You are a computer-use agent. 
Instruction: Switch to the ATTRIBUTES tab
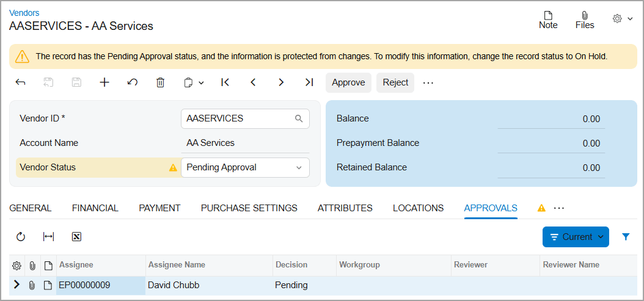(345, 208)
